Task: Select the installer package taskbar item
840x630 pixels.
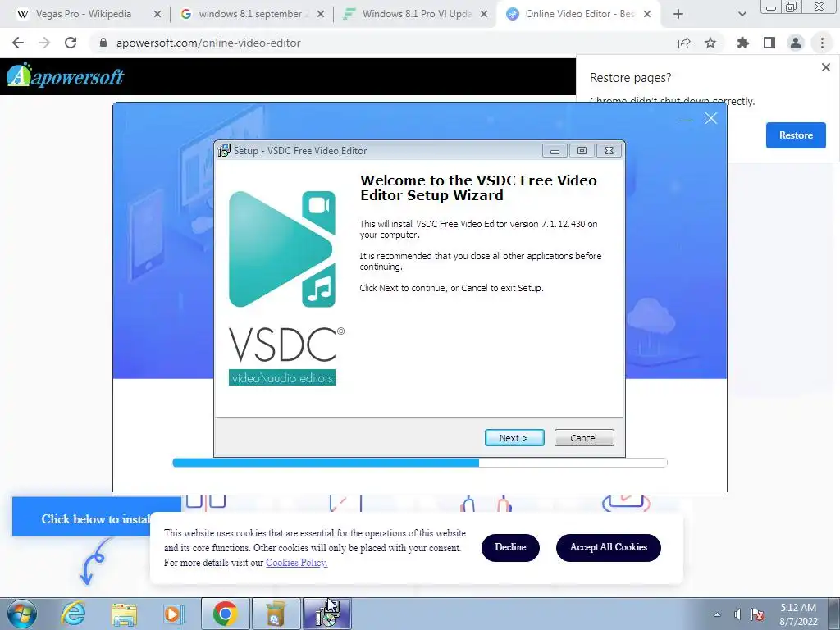Action: (x=276, y=614)
